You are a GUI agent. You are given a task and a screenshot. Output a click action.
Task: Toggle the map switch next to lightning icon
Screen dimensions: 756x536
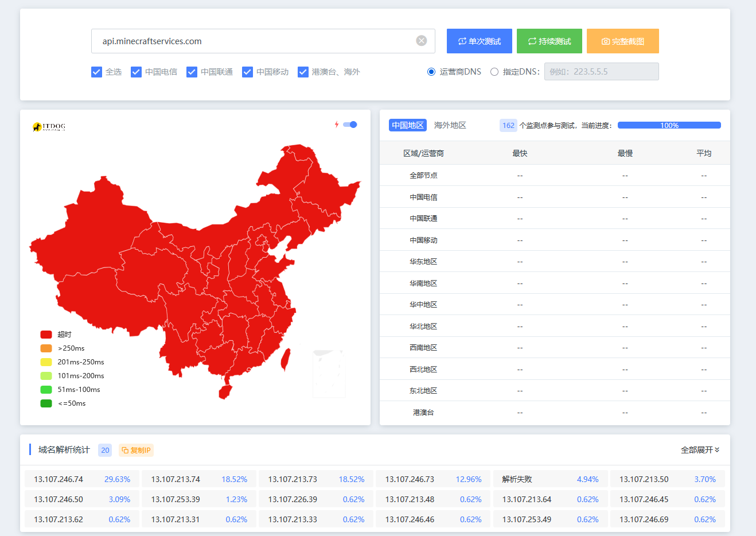pos(350,125)
